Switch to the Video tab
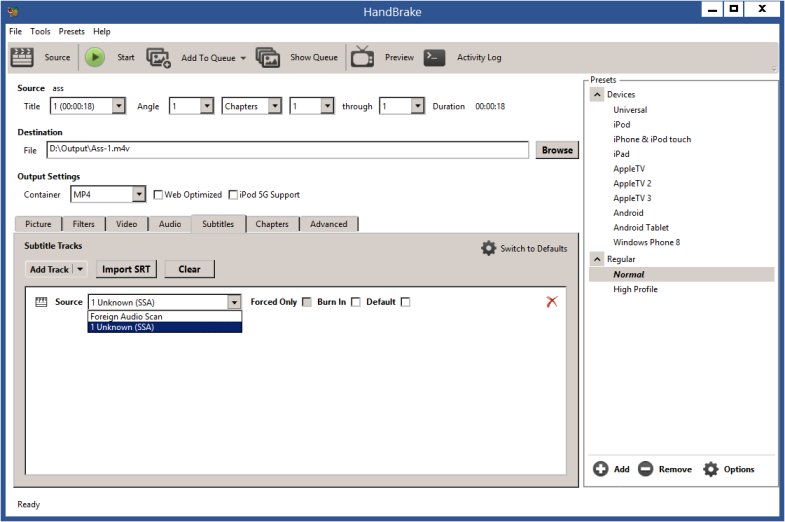 click(x=127, y=224)
